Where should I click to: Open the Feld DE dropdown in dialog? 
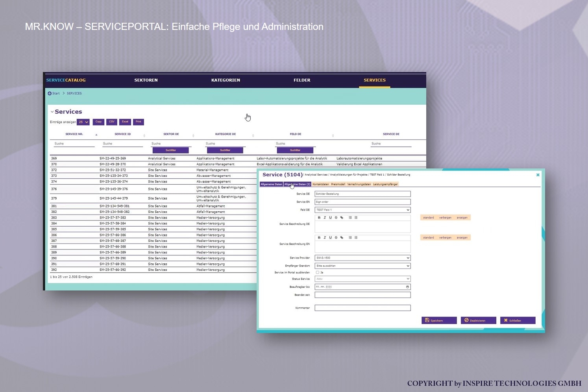tap(362, 210)
